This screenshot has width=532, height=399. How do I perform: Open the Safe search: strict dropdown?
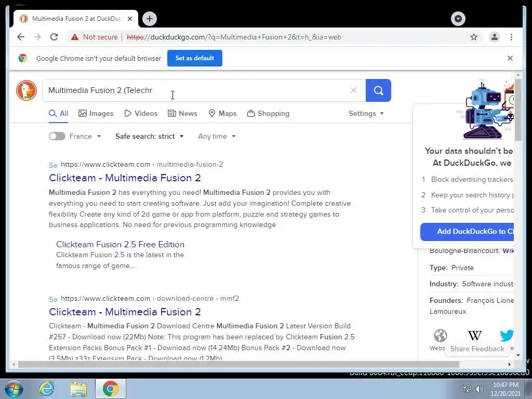pos(149,137)
